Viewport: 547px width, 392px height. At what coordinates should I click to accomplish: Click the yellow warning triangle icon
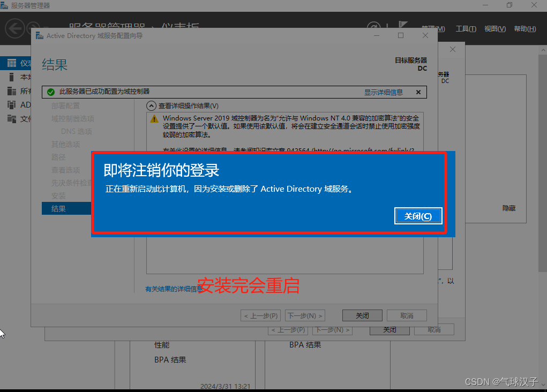(154, 119)
